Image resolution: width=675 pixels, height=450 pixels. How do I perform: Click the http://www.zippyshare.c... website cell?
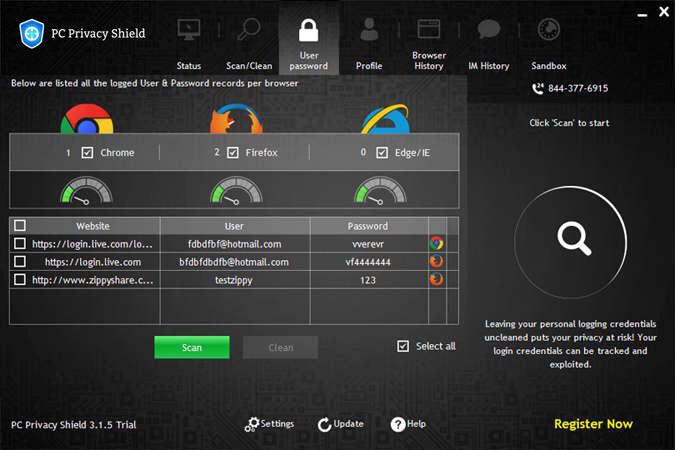click(x=93, y=280)
